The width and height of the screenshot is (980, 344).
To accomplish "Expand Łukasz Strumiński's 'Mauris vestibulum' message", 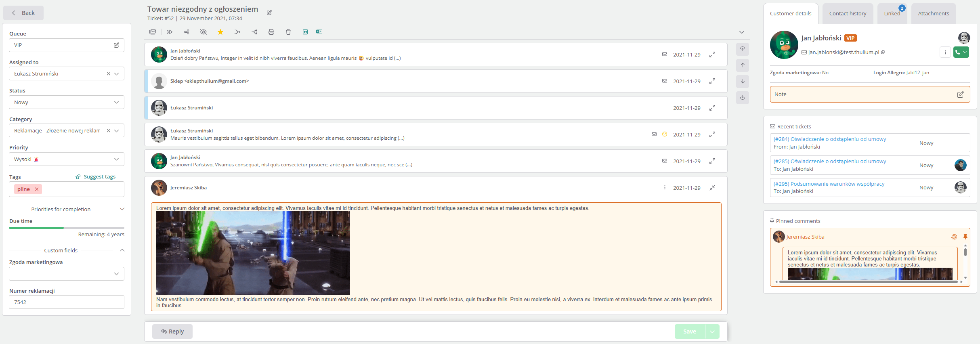I will (712, 134).
